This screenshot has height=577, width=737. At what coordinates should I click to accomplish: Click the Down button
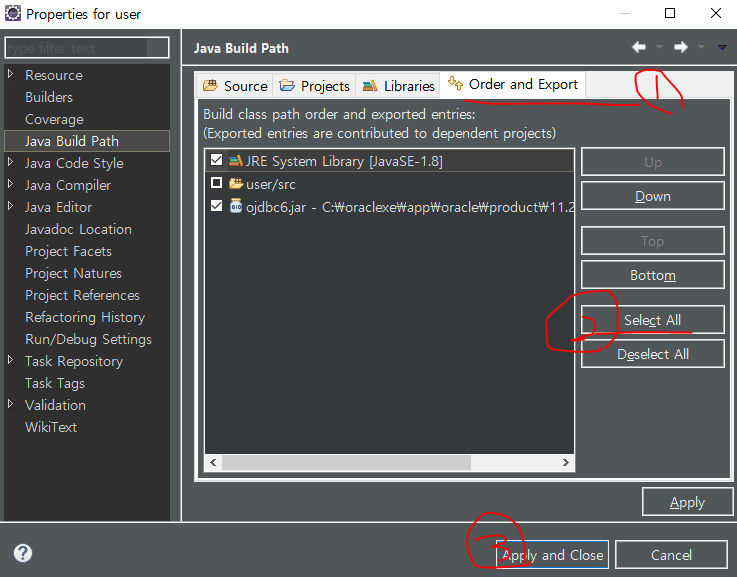[652, 196]
